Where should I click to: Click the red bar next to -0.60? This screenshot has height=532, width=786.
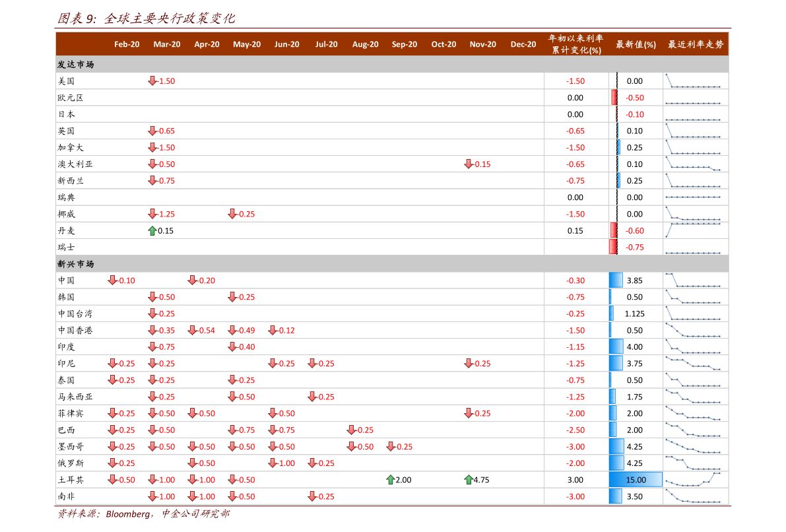pos(613,231)
